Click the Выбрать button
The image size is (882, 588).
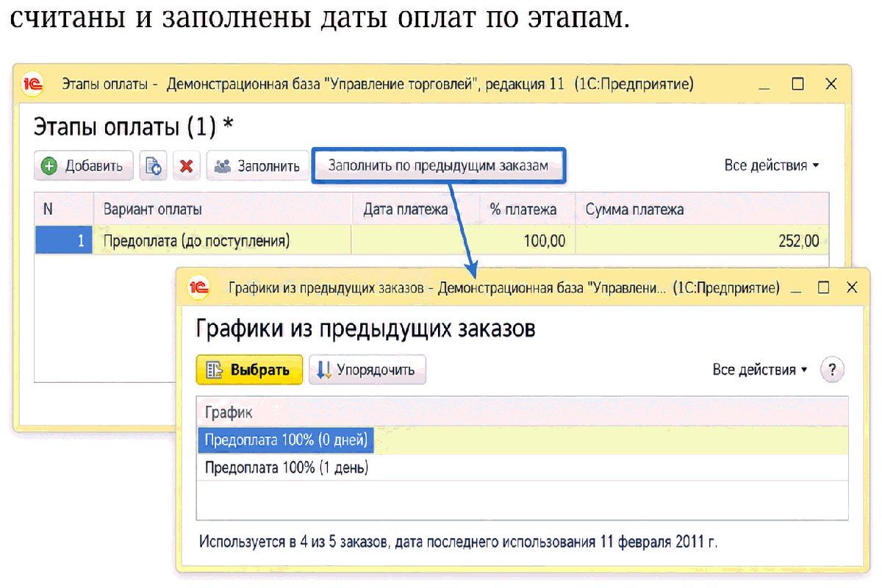coord(249,370)
